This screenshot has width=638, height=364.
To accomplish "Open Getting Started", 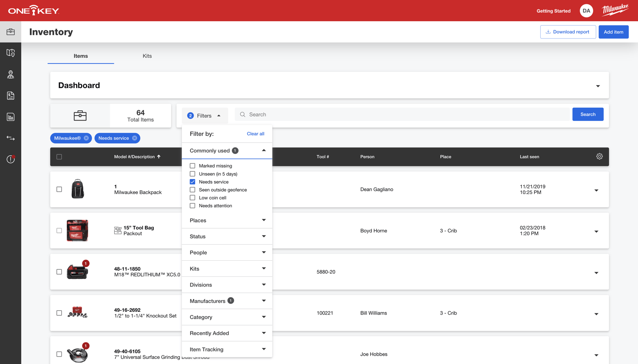I will [554, 11].
